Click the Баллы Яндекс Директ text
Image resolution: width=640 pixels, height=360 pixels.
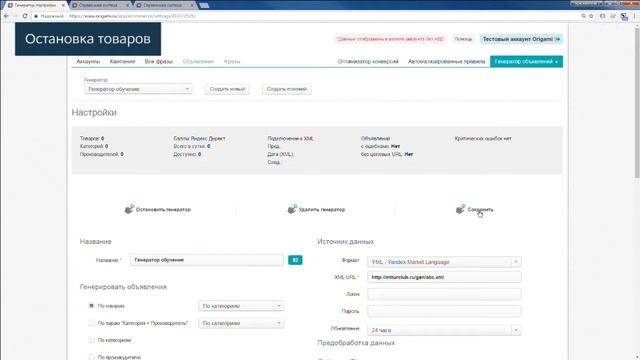point(199,138)
